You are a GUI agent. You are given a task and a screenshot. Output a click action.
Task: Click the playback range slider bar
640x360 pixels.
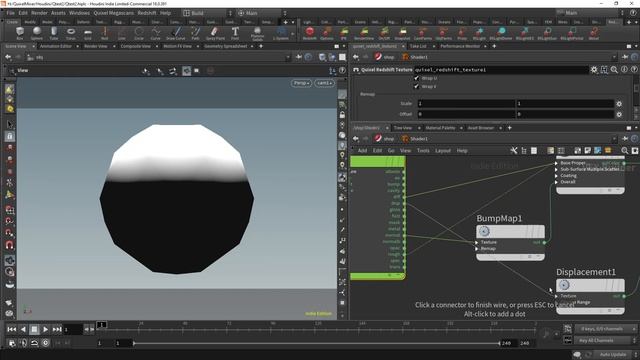316,343
